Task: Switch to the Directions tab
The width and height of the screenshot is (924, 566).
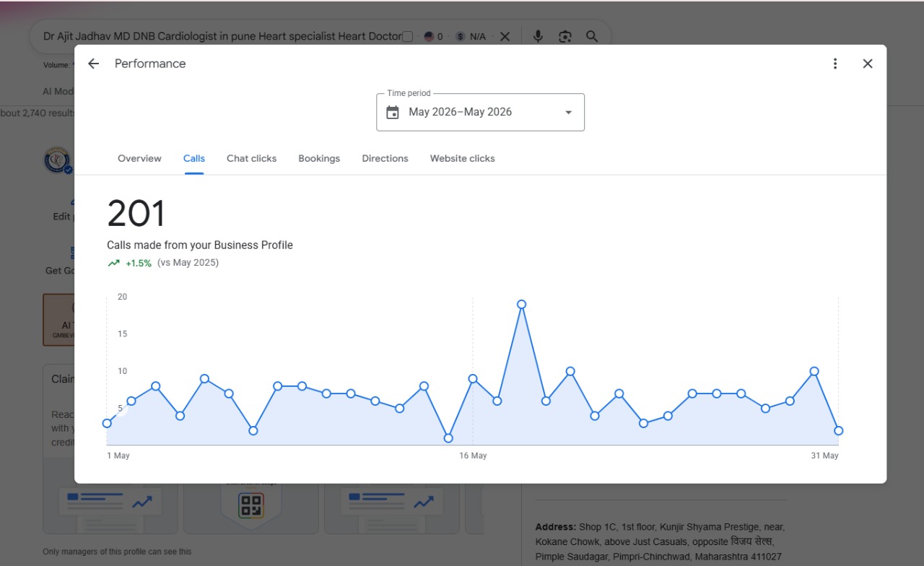Action: coord(385,158)
